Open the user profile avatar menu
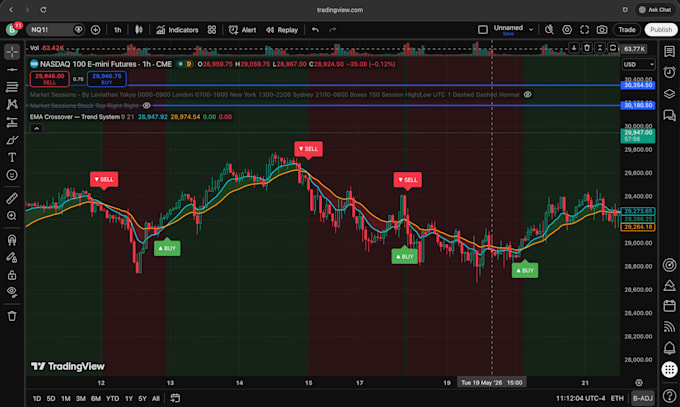The height and width of the screenshot is (407, 680). click(13, 29)
